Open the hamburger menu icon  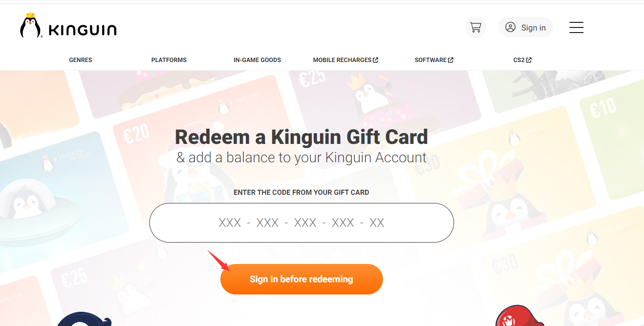coord(576,27)
